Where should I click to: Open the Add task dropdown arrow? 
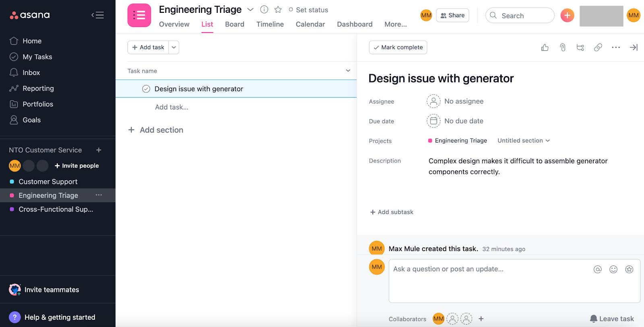(x=174, y=47)
